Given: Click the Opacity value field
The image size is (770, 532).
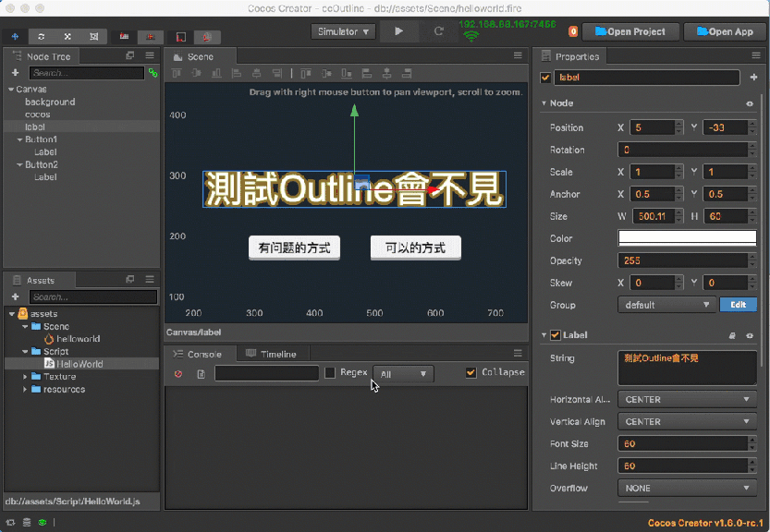Looking at the screenshot, I should (x=682, y=260).
